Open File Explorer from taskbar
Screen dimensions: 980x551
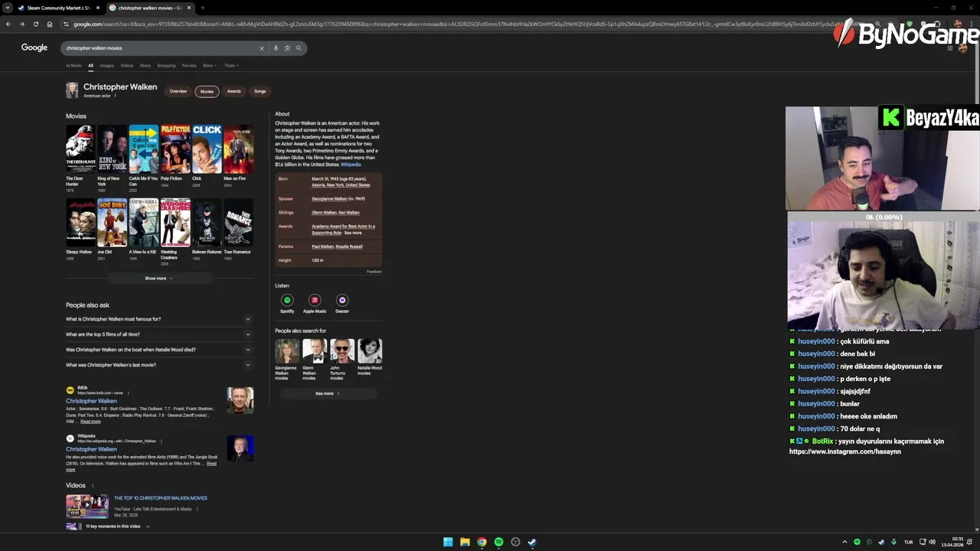coord(465,542)
